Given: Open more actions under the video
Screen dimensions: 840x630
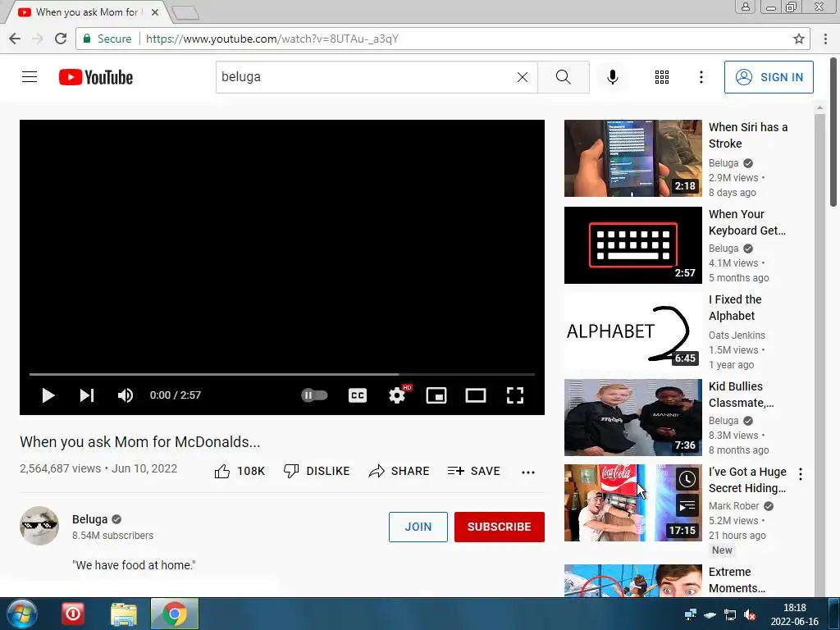Looking at the screenshot, I should point(527,472).
